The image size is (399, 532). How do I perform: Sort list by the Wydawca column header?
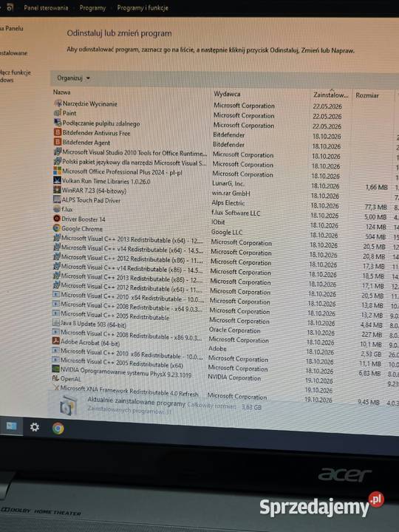click(x=227, y=94)
